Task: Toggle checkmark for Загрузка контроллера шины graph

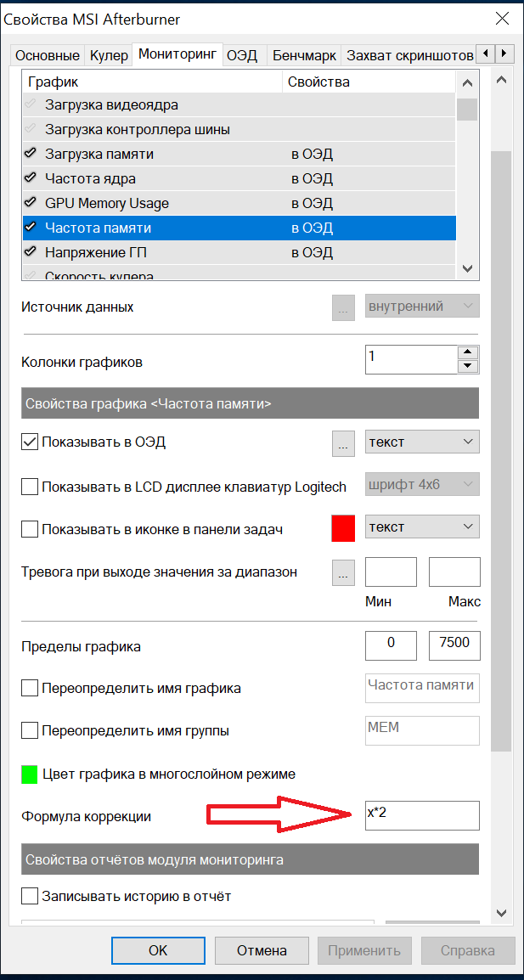Action: [30, 130]
